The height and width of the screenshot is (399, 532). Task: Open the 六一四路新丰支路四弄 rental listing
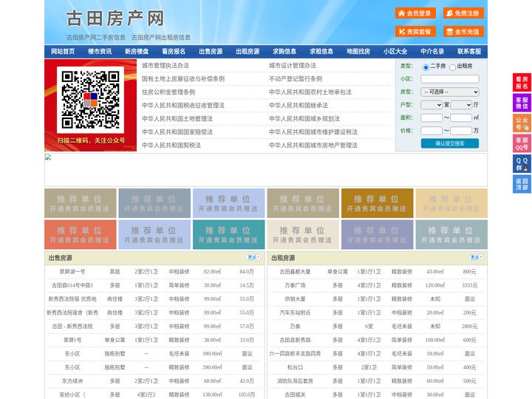[x=295, y=353]
